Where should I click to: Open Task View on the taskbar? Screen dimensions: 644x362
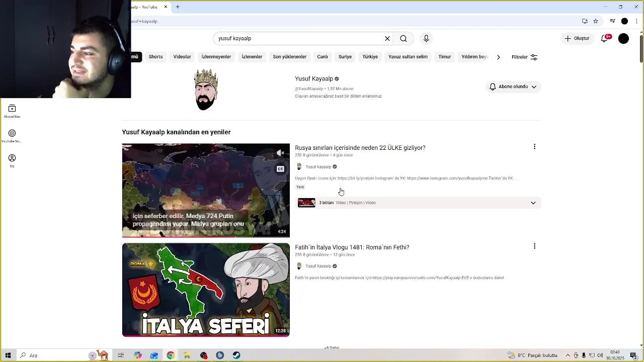(121, 355)
